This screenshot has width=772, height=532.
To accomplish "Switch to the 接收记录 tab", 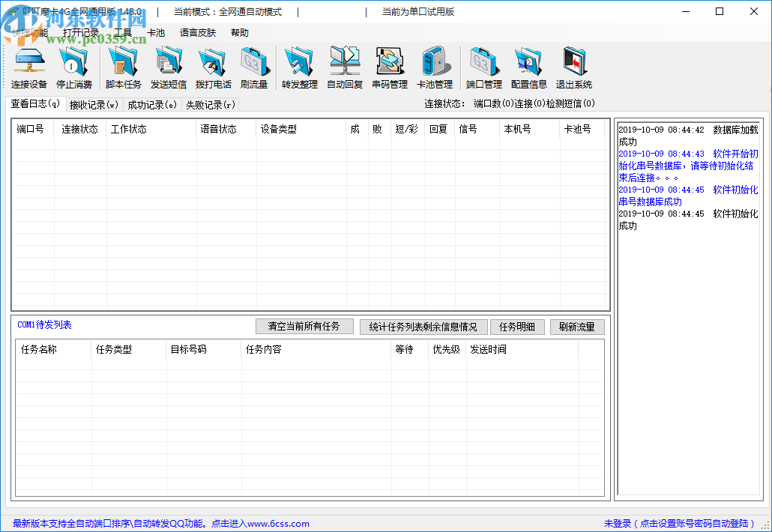I will tap(94, 105).
